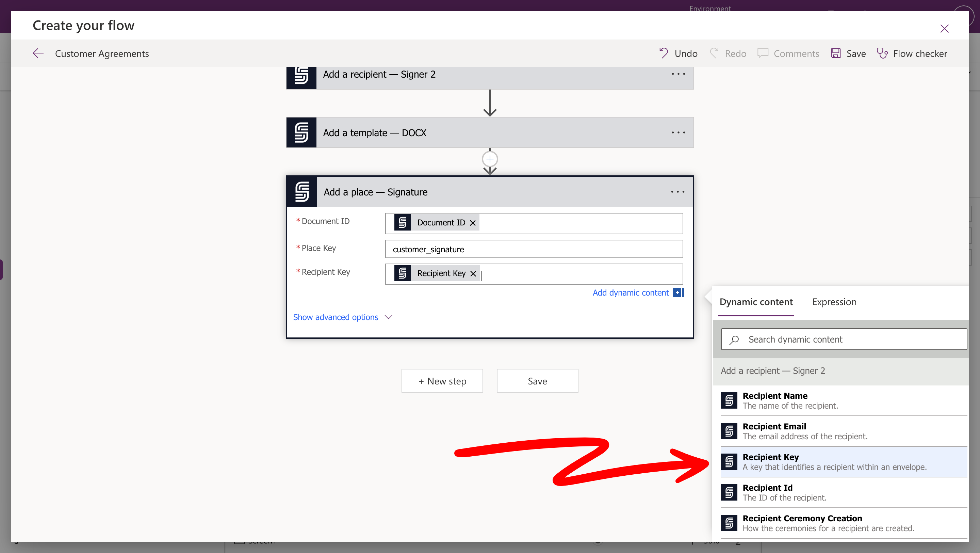Open the Flow checker
This screenshot has height=553, width=980.
[x=912, y=53]
